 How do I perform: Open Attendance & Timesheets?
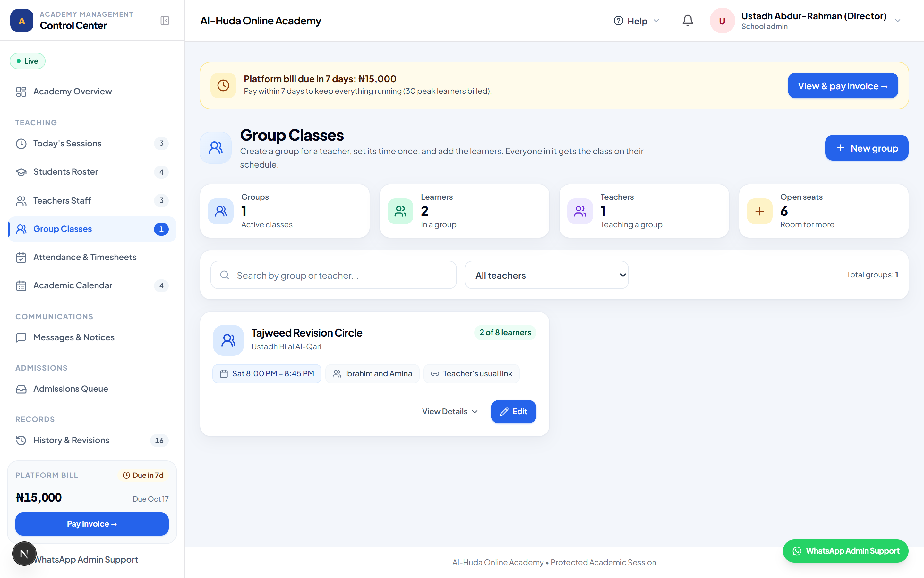(x=92, y=257)
